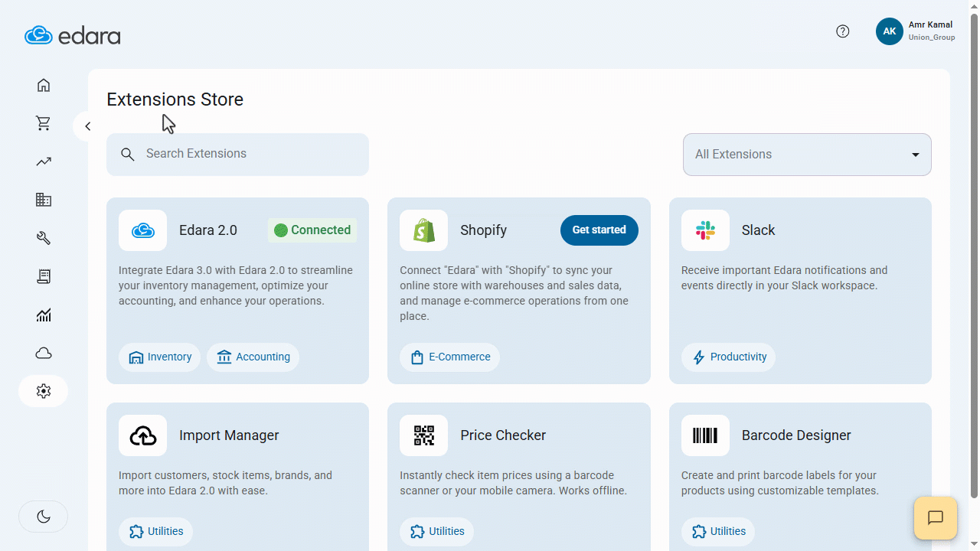The height and width of the screenshot is (551, 980).
Task: Click the Barcode Designer barcode icon
Action: pos(705,435)
